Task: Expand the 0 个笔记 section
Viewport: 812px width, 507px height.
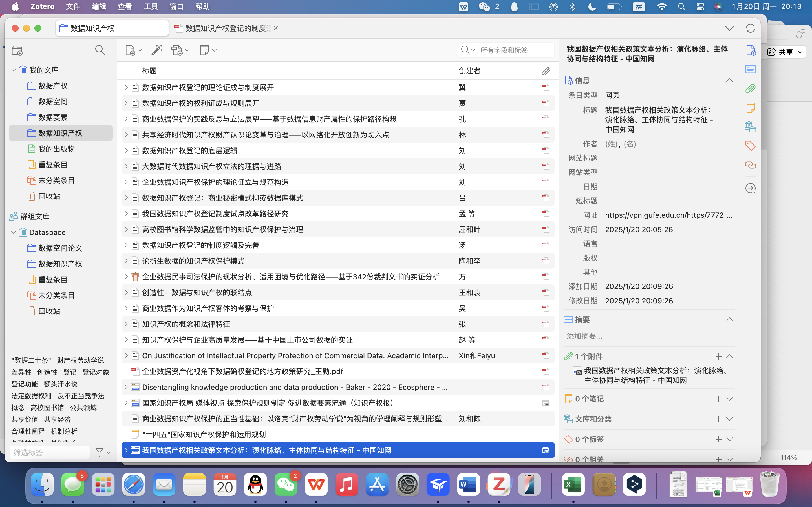Action: pyautogui.click(x=729, y=399)
